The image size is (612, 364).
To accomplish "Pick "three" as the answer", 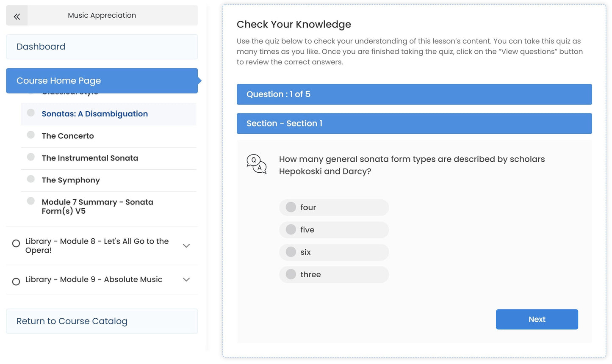I will [291, 275].
